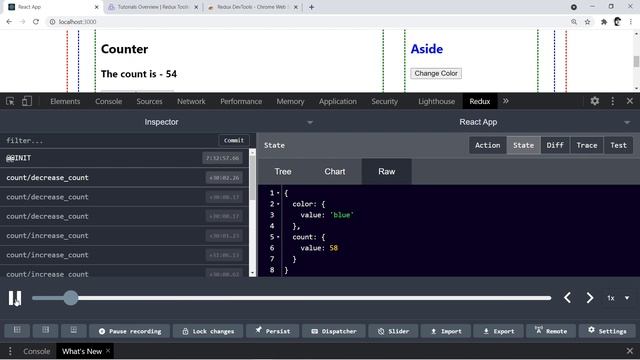Viewport: 640px width, 360px height.
Task: Click the Export button
Action: [x=498, y=331]
